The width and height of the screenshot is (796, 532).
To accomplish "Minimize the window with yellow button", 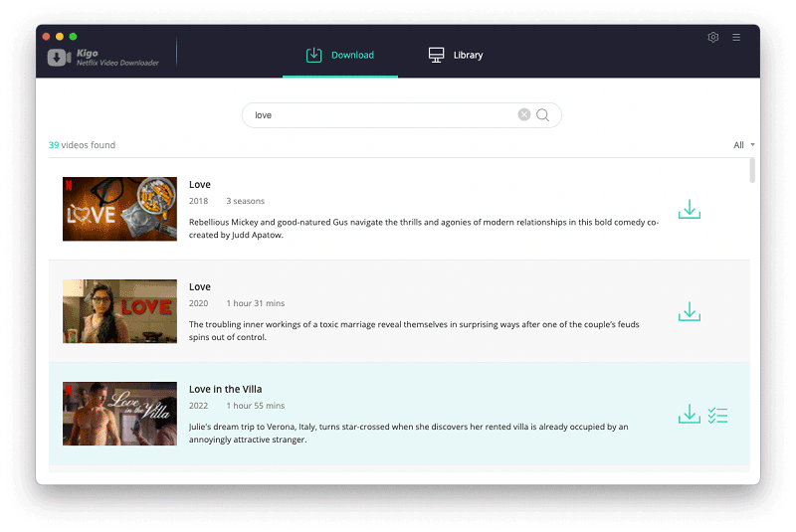I will [60, 37].
